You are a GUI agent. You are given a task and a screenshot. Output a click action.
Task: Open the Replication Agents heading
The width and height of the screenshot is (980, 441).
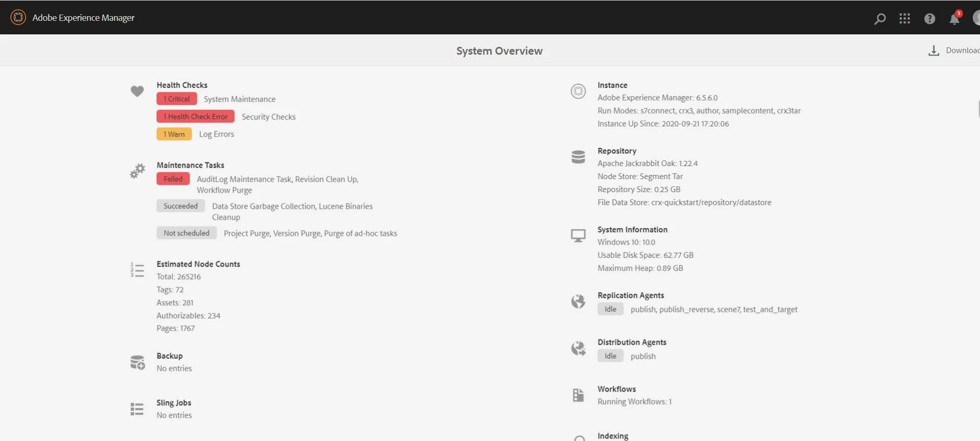(631, 295)
